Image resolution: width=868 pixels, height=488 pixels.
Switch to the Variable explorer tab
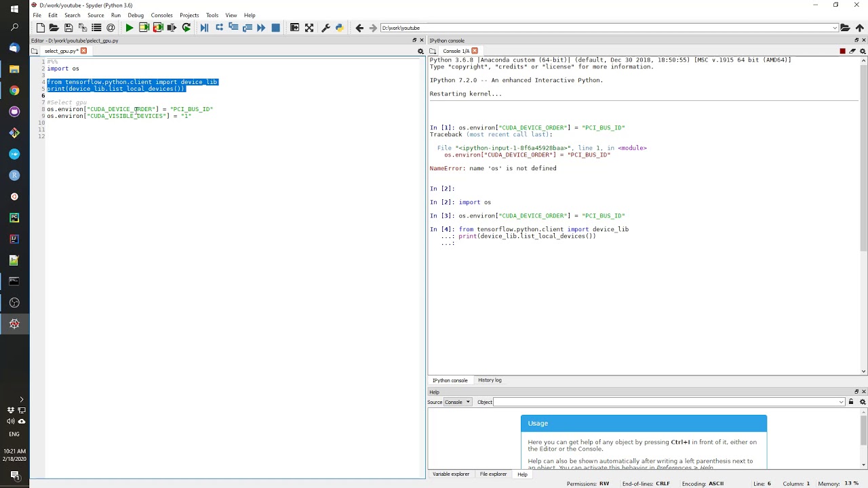(x=451, y=474)
